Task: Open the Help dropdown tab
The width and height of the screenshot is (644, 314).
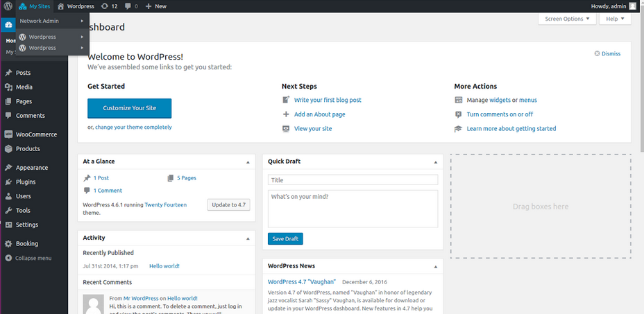Action: 615,19
